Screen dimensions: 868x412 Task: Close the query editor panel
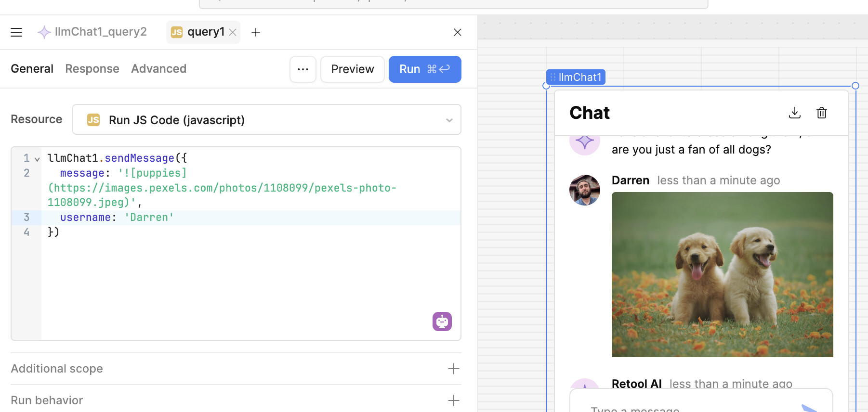pyautogui.click(x=458, y=32)
